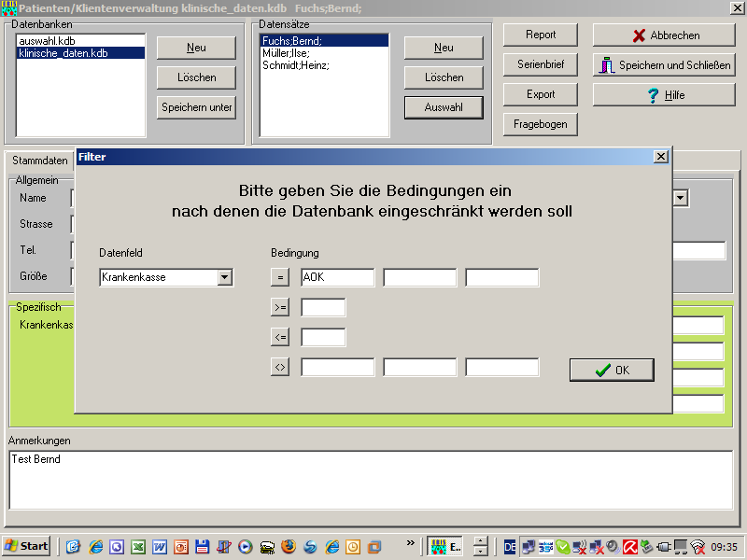The image size is (747, 560).
Task: Click the Fragebogen button
Action: (x=540, y=123)
